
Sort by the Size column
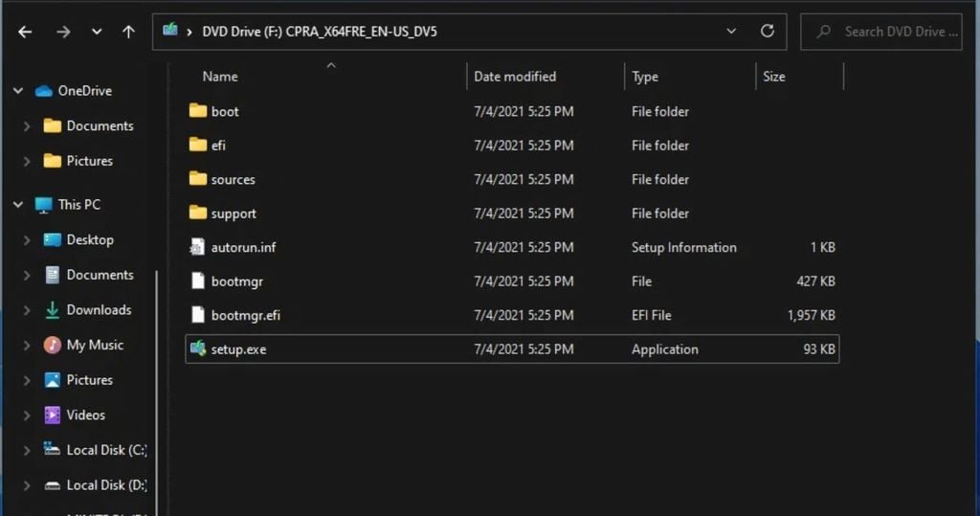pos(773,77)
